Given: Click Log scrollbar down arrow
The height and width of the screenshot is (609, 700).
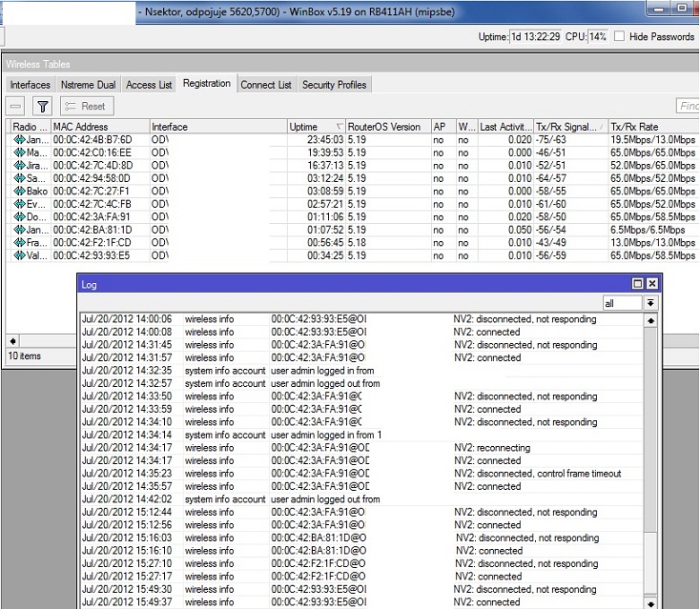Looking at the screenshot, I should (650, 603).
